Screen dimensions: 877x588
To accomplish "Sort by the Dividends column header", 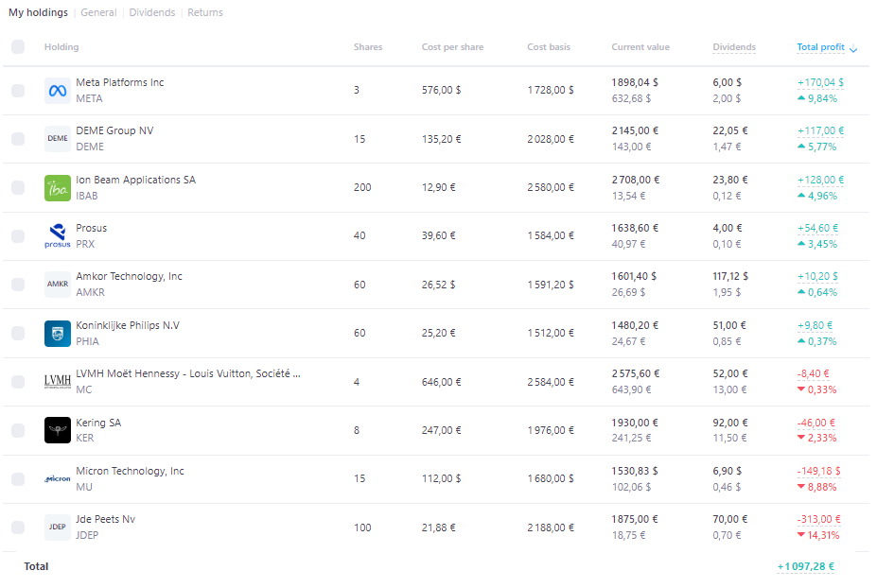I will (734, 47).
